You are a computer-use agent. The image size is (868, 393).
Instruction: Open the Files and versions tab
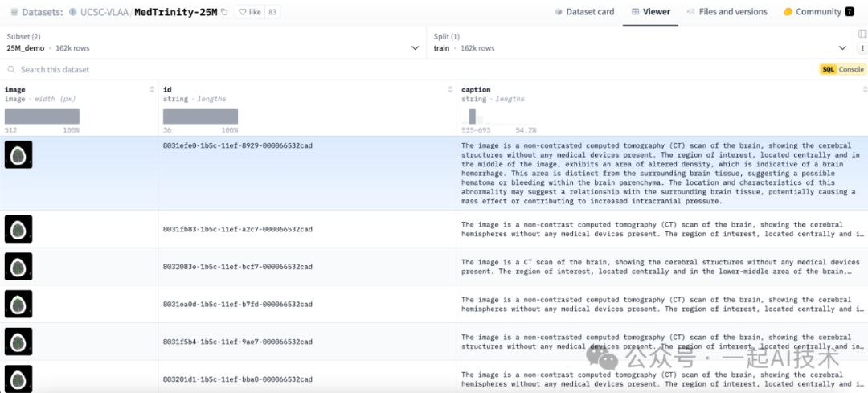(x=727, y=12)
